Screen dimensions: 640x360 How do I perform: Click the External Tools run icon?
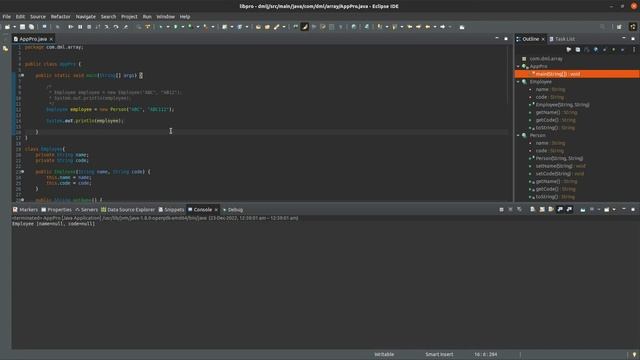click(x=205, y=27)
